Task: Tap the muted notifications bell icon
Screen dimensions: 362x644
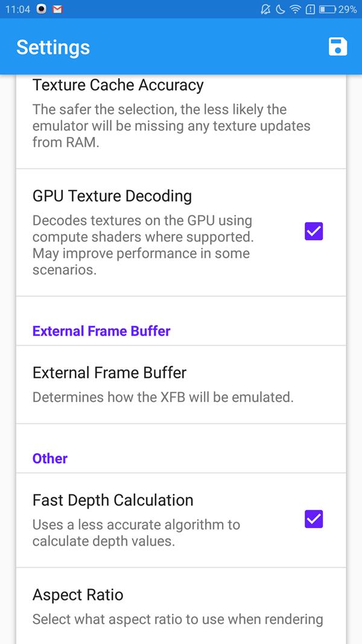Action: (x=265, y=9)
